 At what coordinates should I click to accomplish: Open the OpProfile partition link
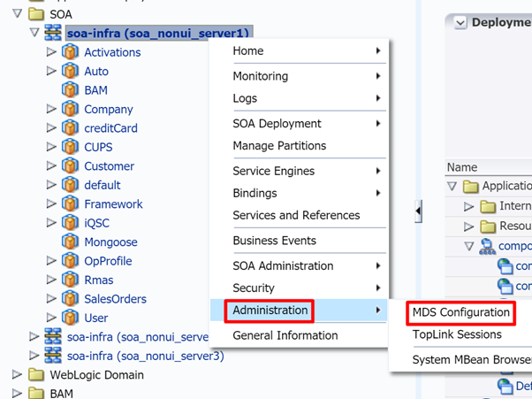click(x=108, y=261)
